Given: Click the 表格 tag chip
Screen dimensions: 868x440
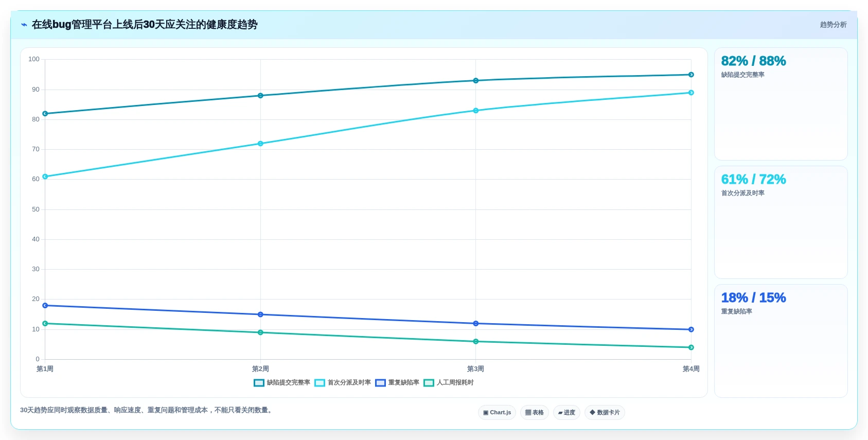Looking at the screenshot, I should [x=535, y=412].
